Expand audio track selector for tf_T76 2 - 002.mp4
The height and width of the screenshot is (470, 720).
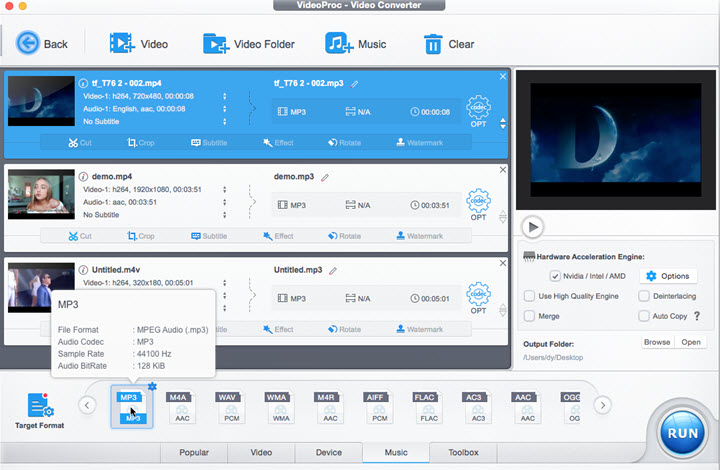coord(225,109)
